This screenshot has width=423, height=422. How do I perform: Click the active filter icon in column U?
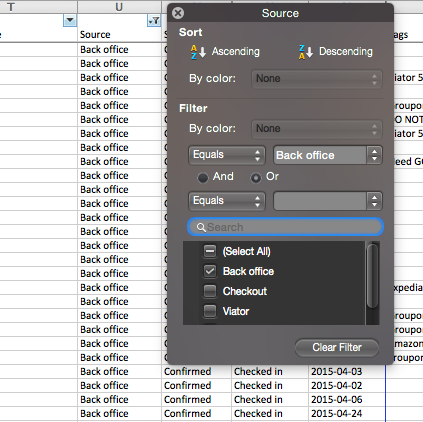coord(154,21)
